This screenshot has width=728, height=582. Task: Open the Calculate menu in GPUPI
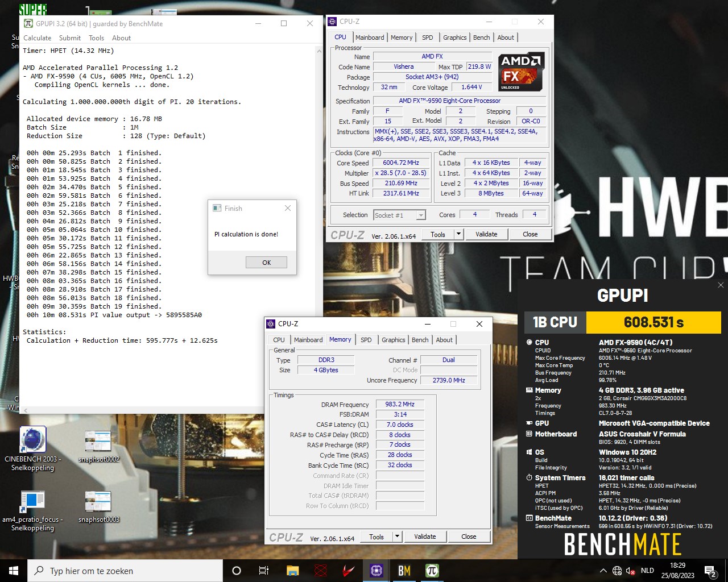click(37, 38)
